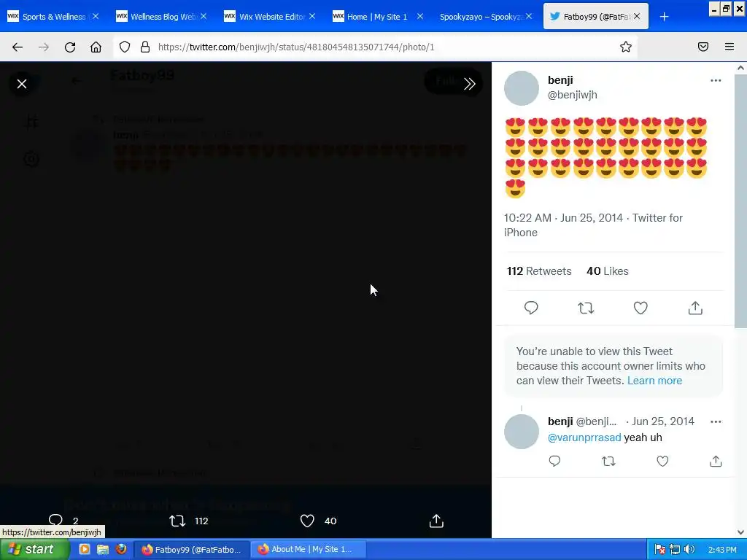Click the volume speaker tray icon
Viewport: 747px width, 560px height.
(x=689, y=550)
